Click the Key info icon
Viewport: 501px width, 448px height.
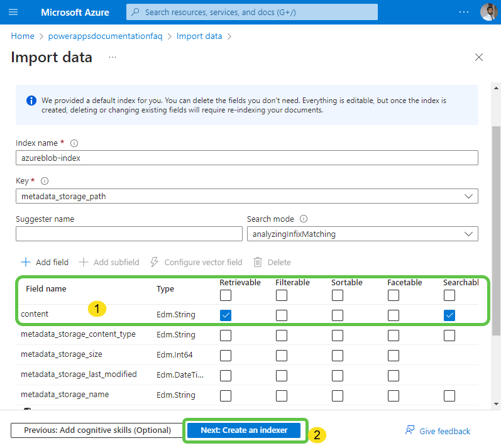(x=45, y=181)
